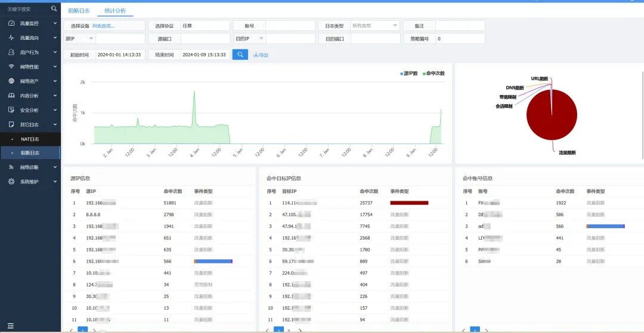Click the 源端口 input field
644x333 pixels.
(205, 39)
